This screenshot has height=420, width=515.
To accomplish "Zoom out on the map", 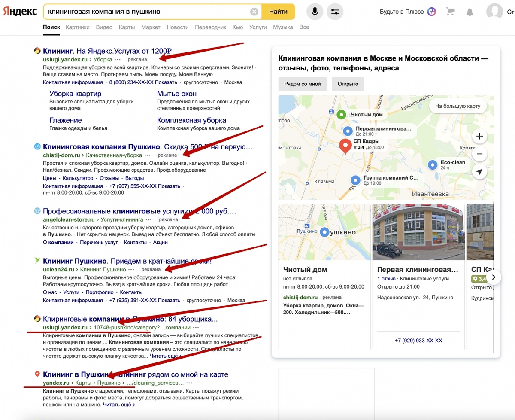I will click(479, 154).
